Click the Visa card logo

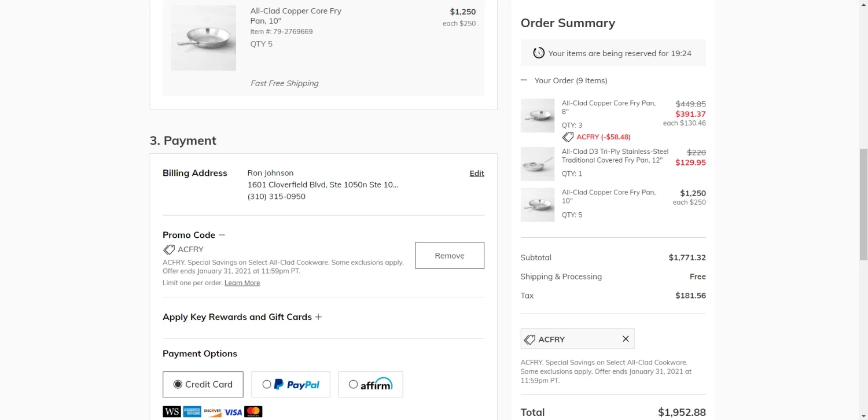pos(233,412)
